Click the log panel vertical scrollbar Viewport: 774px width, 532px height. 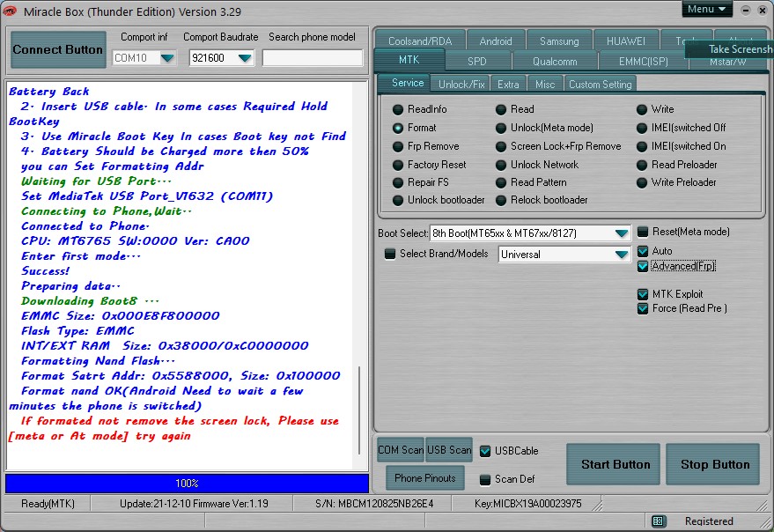click(x=359, y=410)
